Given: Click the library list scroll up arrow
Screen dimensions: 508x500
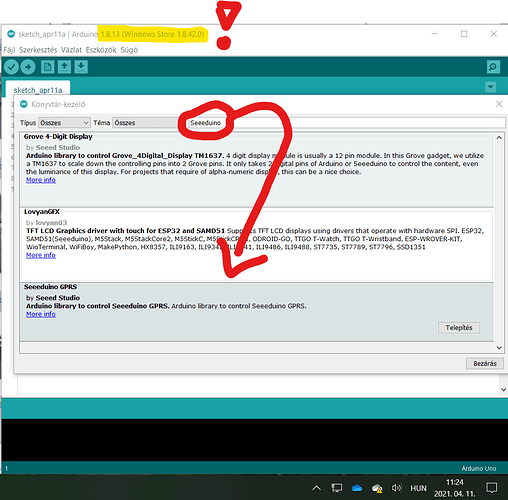Looking at the screenshot, I should point(499,138).
